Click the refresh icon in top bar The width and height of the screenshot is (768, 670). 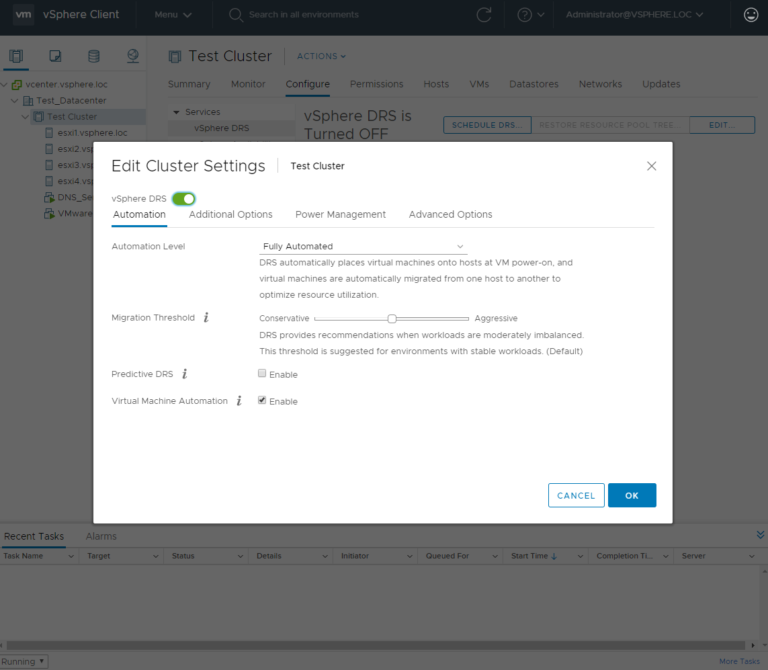coord(484,15)
